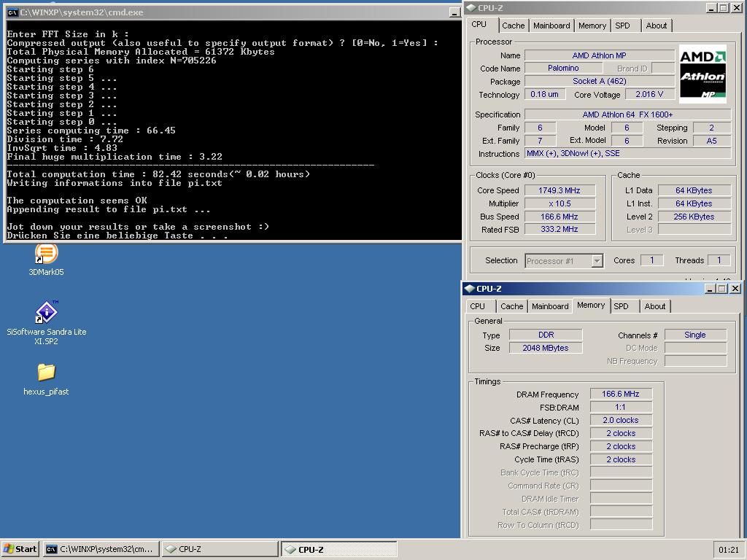Click the 1:1 FSB:DRAM value
Screen dimensions: 747x560
point(620,407)
